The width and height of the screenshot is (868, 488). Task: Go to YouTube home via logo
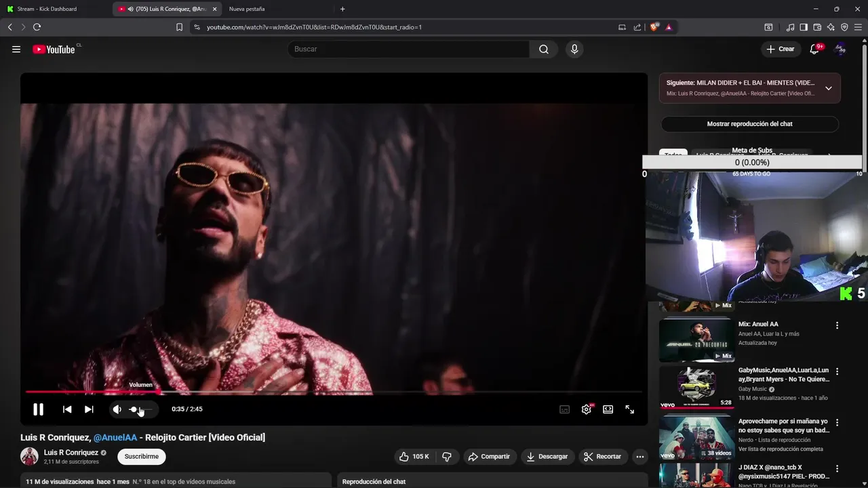[54, 49]
